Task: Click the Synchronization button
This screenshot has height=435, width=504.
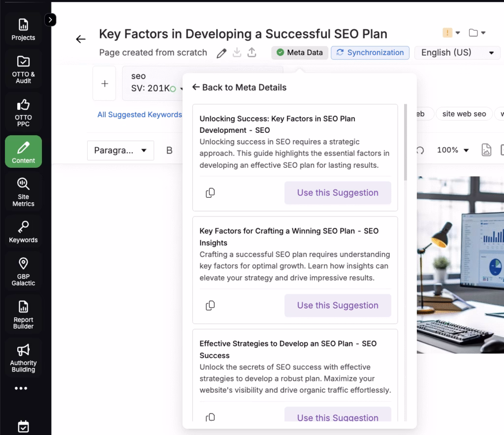Action: tap(370, 53)
